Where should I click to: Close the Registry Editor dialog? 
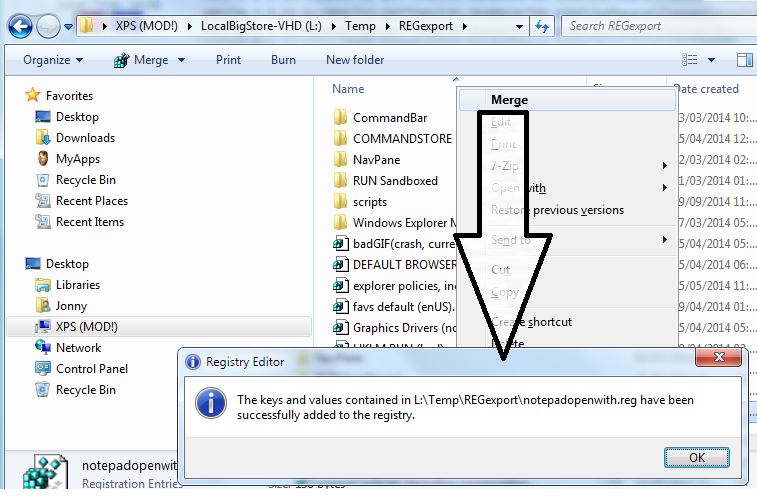719,357
